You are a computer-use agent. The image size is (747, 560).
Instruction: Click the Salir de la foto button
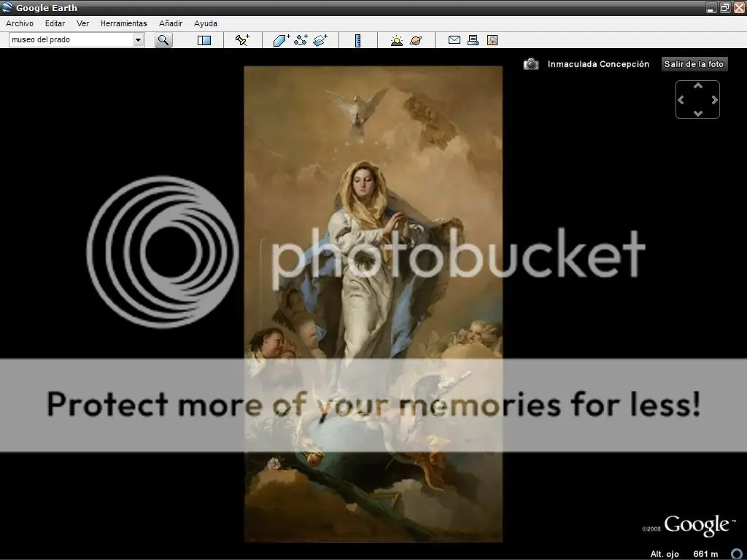(x=694, y=64)
